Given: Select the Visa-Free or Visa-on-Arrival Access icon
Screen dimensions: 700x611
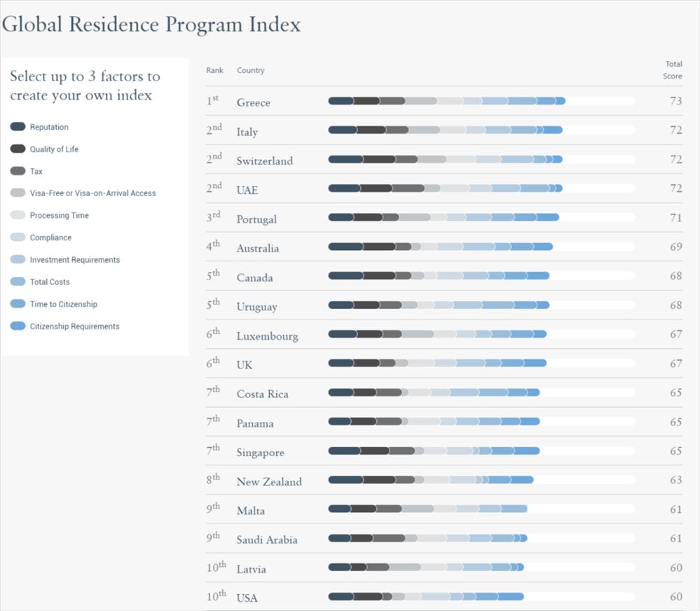Looking at the screenshot, I should (x=19, y=193).
